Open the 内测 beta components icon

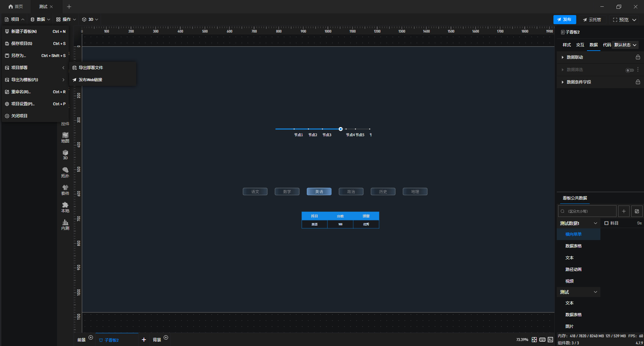click(65, 225)
